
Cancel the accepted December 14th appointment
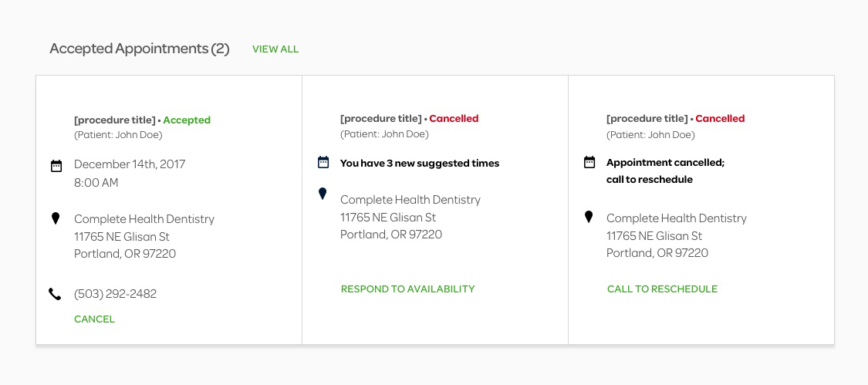click(95, 319)
